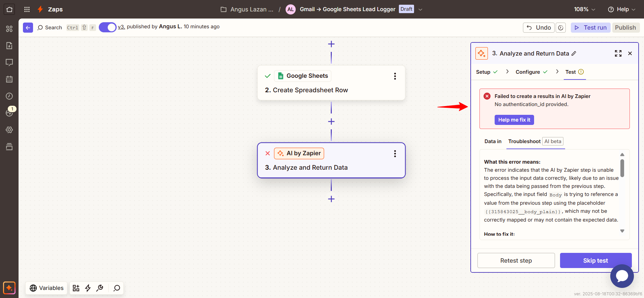Screen dimensions: 644x298
Task: Click the scroll-up arrow in troubleshoot text
Action: (x=622, y=155)
